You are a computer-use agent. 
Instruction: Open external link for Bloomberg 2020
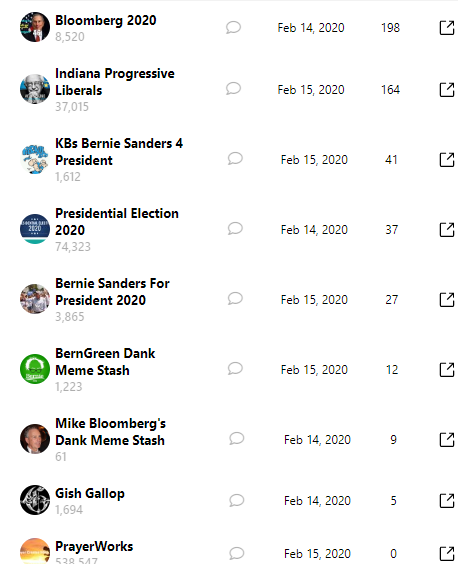447,28
